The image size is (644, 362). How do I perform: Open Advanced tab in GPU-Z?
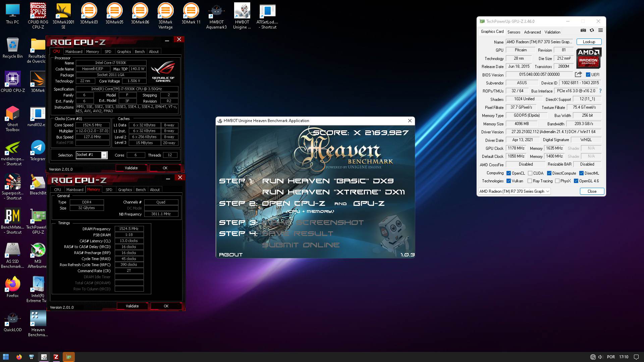(532, 32)
